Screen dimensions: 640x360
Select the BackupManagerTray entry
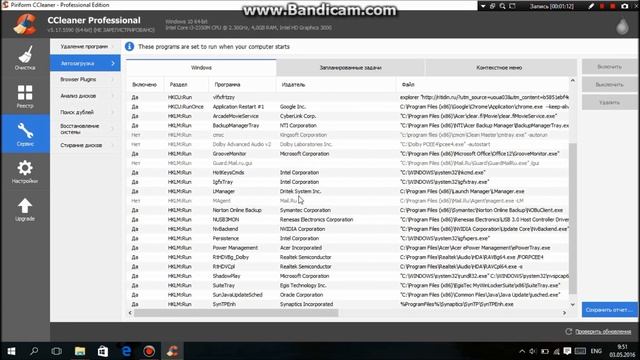[348, 126]
